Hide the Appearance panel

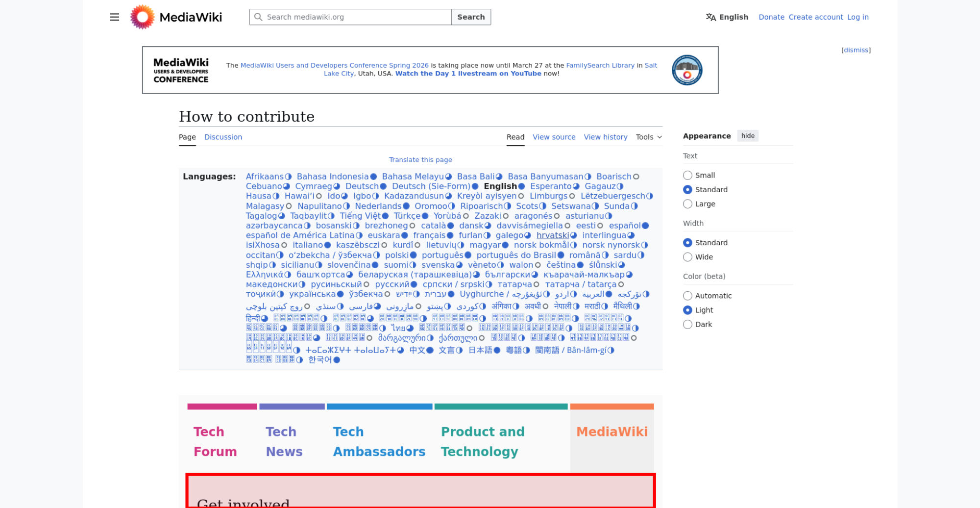click(x=747, y=136)
